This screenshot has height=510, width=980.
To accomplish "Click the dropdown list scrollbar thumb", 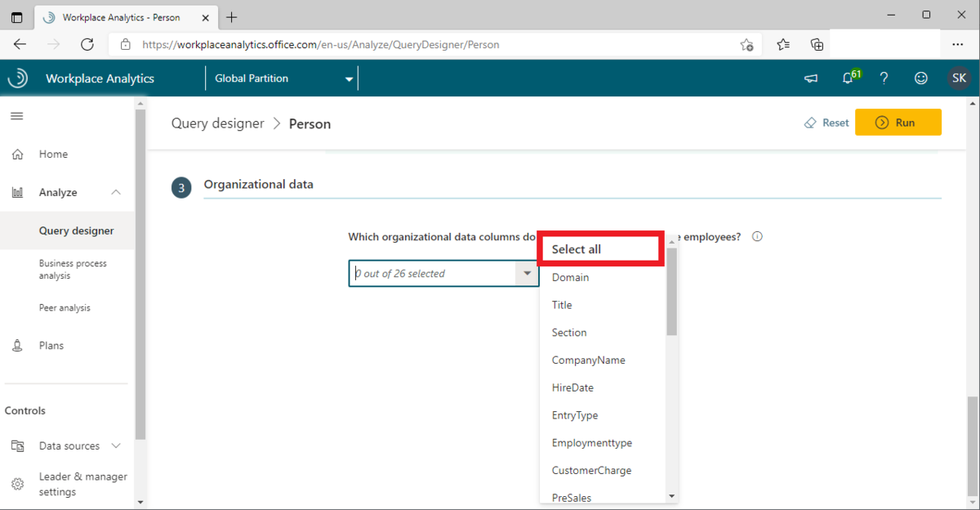I will [671, 291].
